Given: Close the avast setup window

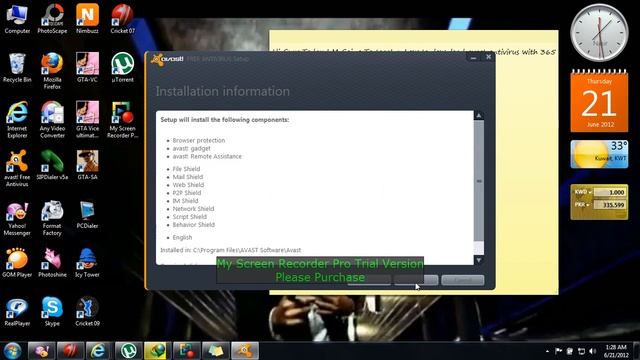Looking at the screenshot, I should [489, 57].
